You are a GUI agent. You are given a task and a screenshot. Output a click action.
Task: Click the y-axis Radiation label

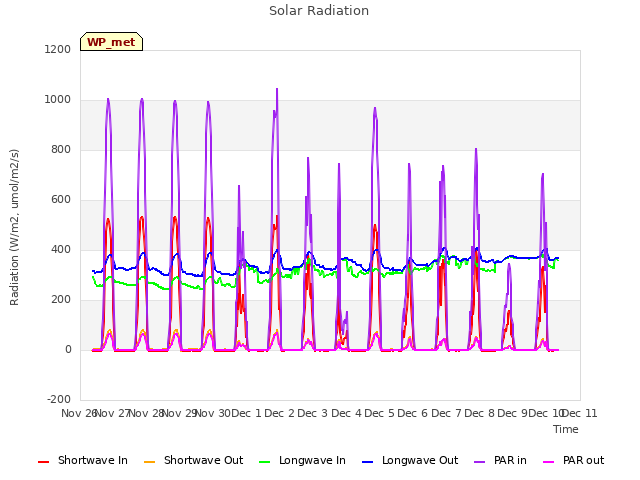point(14,227)
